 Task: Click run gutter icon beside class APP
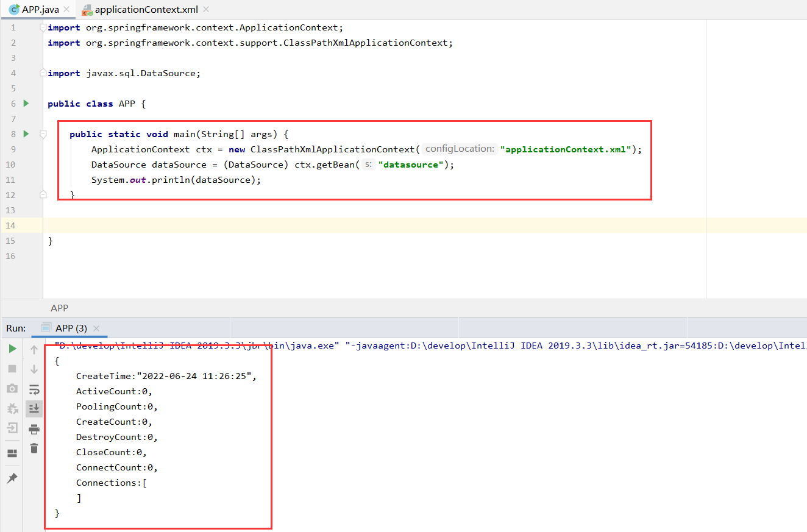pos(26,104)
